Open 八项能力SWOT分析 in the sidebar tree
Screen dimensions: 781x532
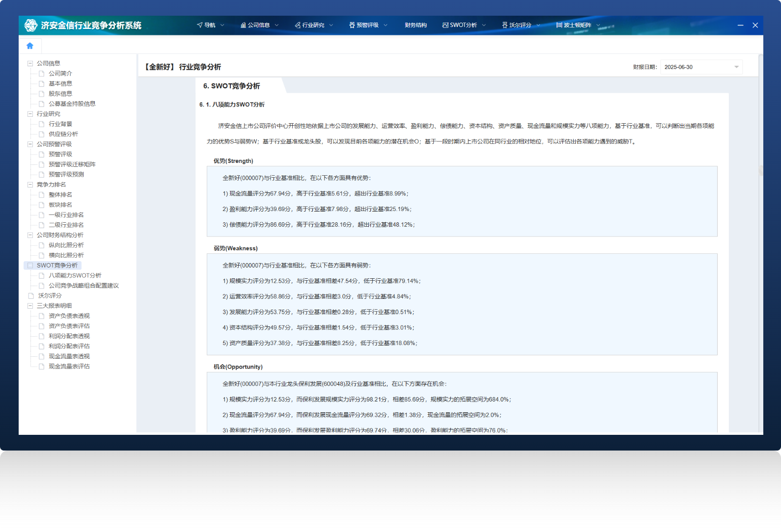coord(75,276)
